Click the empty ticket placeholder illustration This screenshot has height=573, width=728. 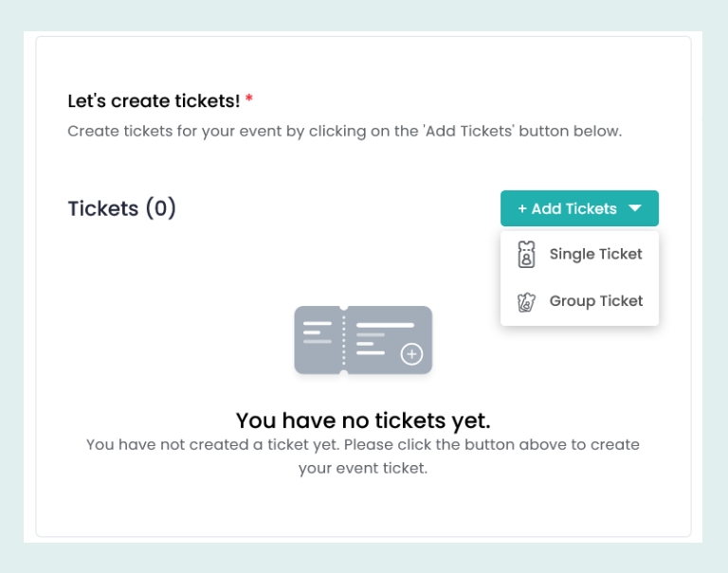point(363,339)
